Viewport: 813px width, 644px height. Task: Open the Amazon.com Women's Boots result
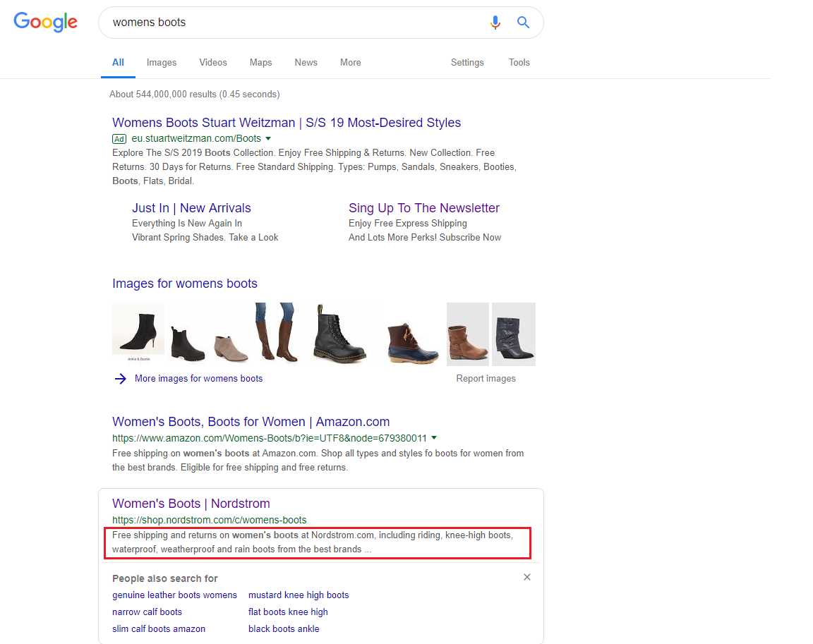[x=251, y=422]
